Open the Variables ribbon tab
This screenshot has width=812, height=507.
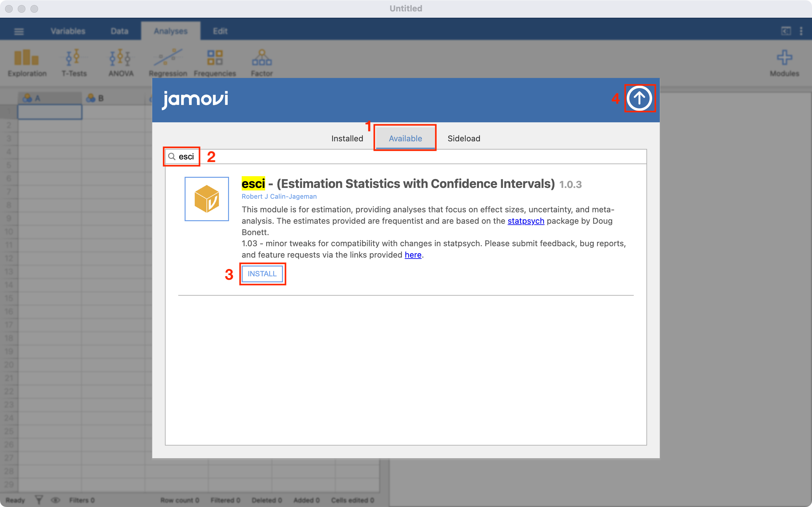click(x=68, y=31)
